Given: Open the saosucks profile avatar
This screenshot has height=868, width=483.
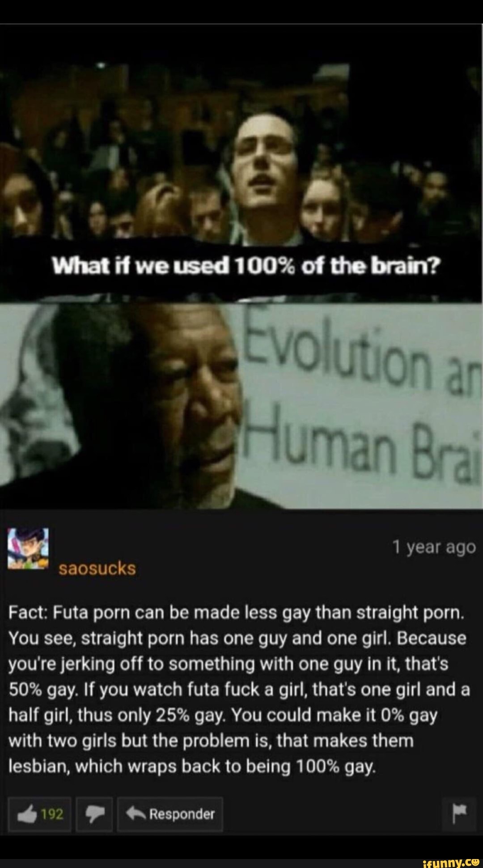Looking at the screenshot, I should point(28,548).
